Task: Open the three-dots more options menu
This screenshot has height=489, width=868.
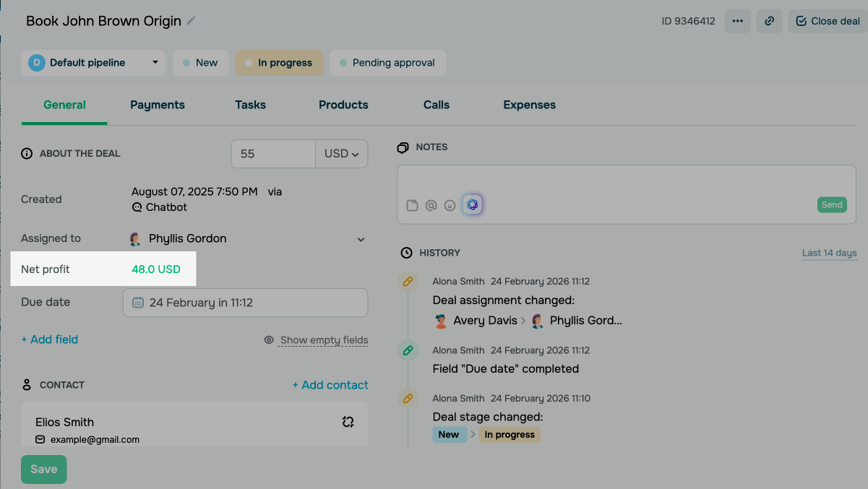Action: tap(737, 21)
